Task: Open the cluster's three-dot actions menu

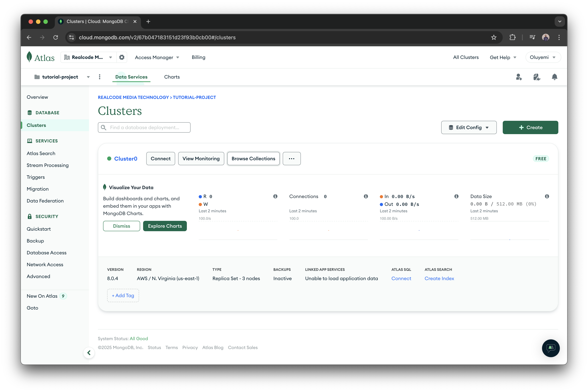Action: click(292, 159)
